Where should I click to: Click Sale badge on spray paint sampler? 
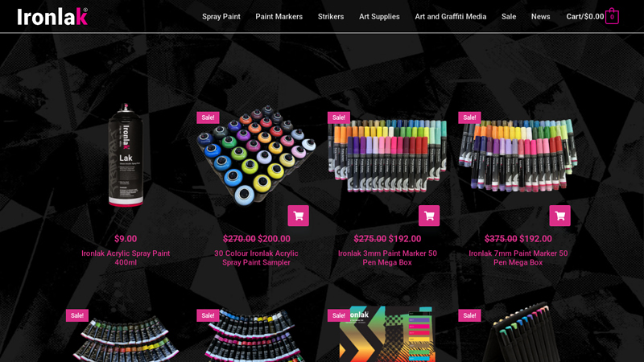pyautogui.click(x=208, y=117)
